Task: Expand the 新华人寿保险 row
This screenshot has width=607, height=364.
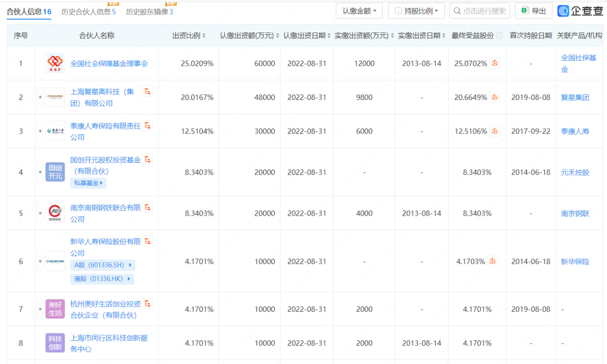Action: [x=40, y=262]
